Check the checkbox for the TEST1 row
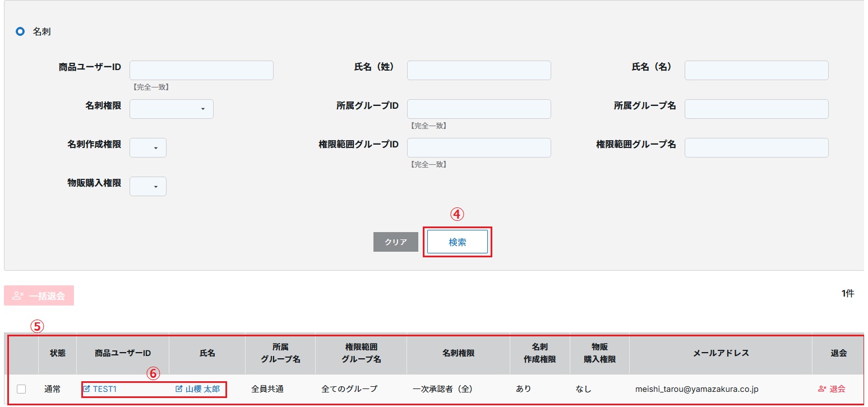The width and height of the screenshot is (868, 407). click(x=21, y=389)
